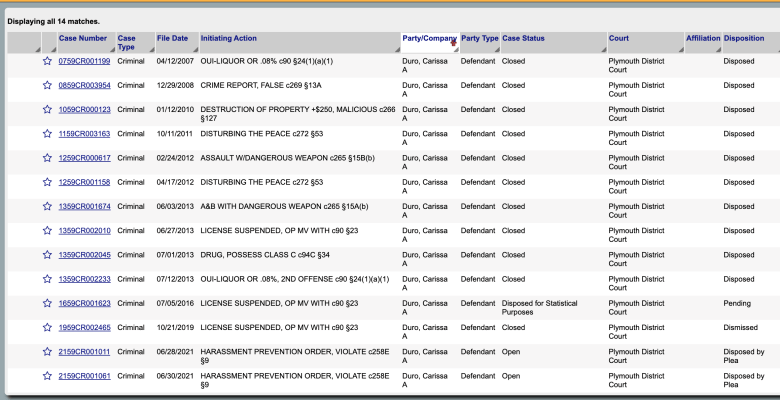Open case 1159CR003163 link
The width and height of the screenshot is (780, 400).
pyautogui.click(x=85, y=134)
